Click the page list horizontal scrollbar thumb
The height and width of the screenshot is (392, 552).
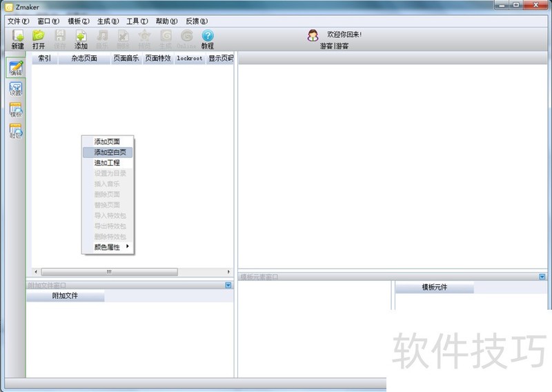108,272
